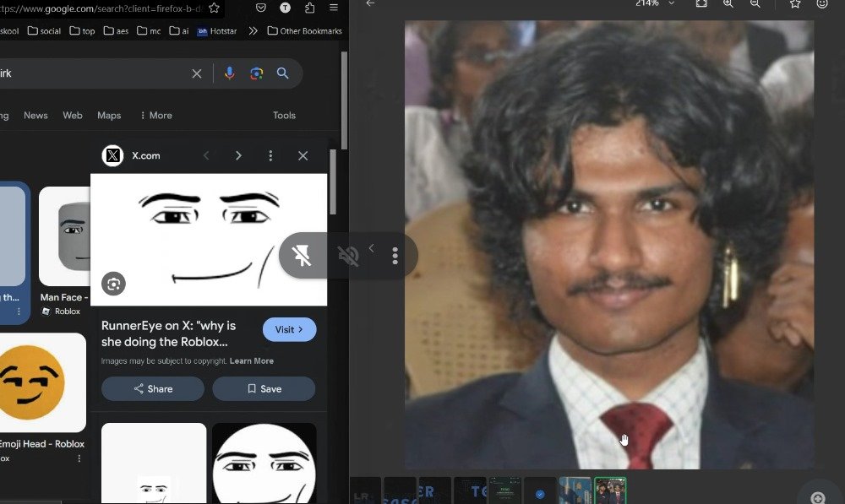Select filmstrip thumbnail with blue checkmark
The height and width of the screenshot is (504, 845).
pyautogui.click(x=540, y=491)
